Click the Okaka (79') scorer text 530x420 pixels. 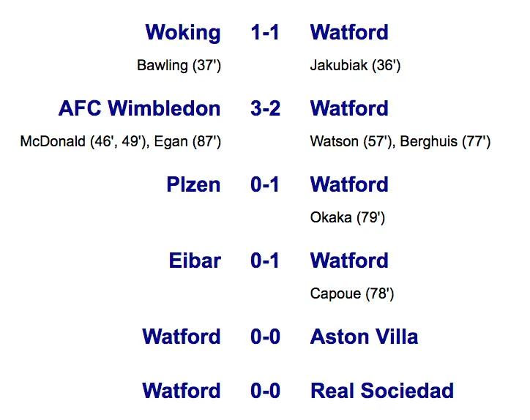click(x=348, y=218)
